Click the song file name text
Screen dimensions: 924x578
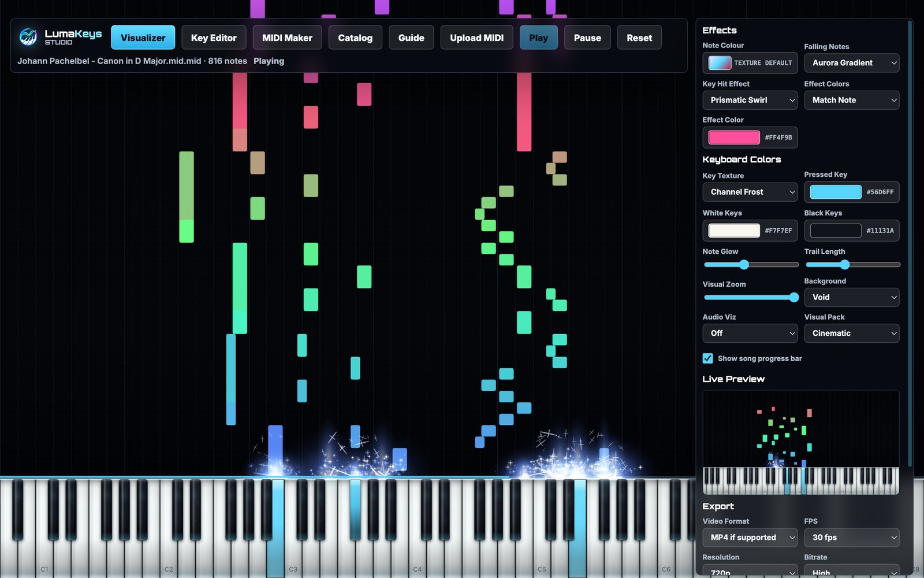pos(109,61)
